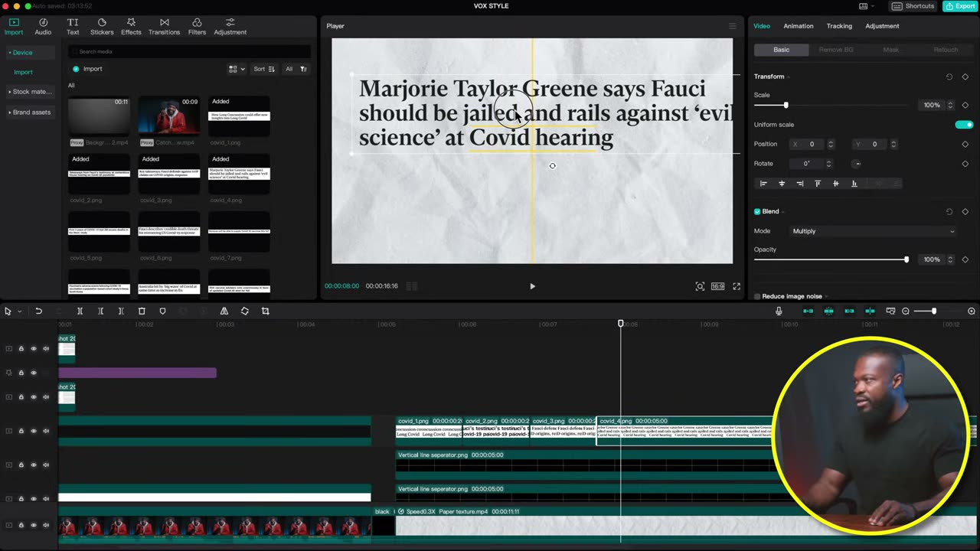Click the focus frame icon in player
This screenshot has width=980, height=551.
700,286
